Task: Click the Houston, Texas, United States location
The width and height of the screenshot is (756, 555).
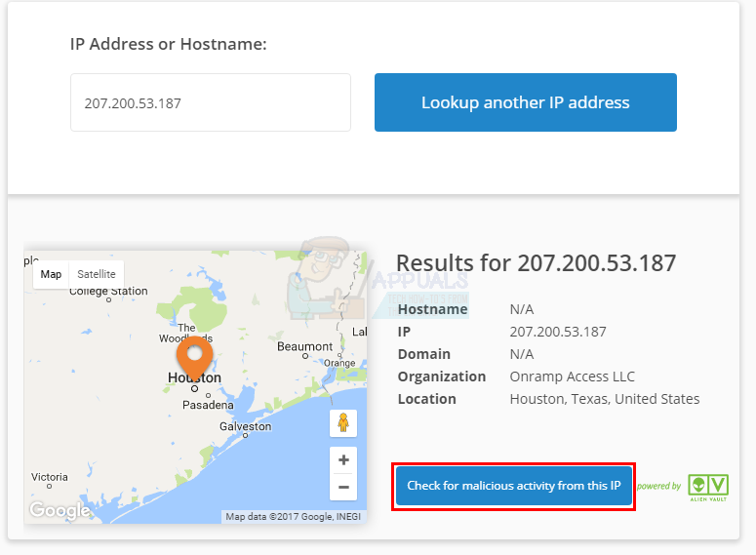Action: pos(605,399)
